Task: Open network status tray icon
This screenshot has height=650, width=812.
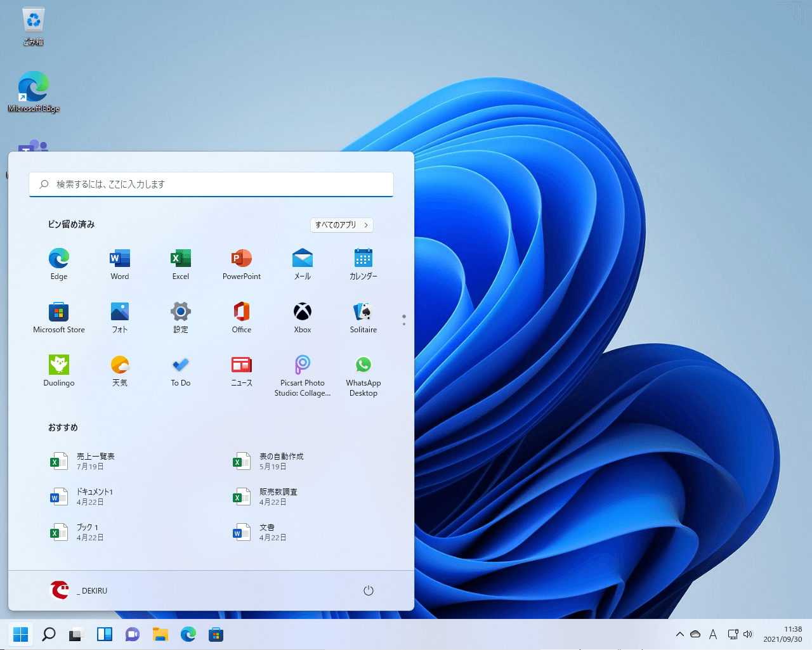Action: [733, 634]
